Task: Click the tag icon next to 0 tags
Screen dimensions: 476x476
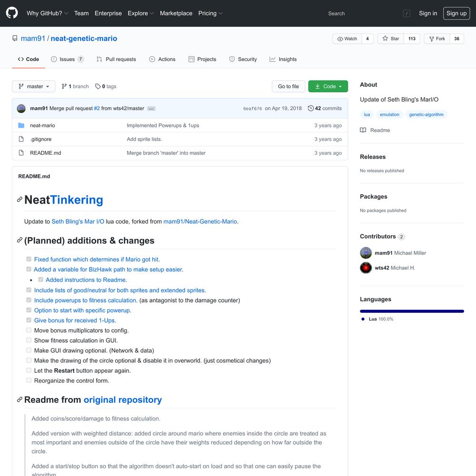Action: point(98,87)
